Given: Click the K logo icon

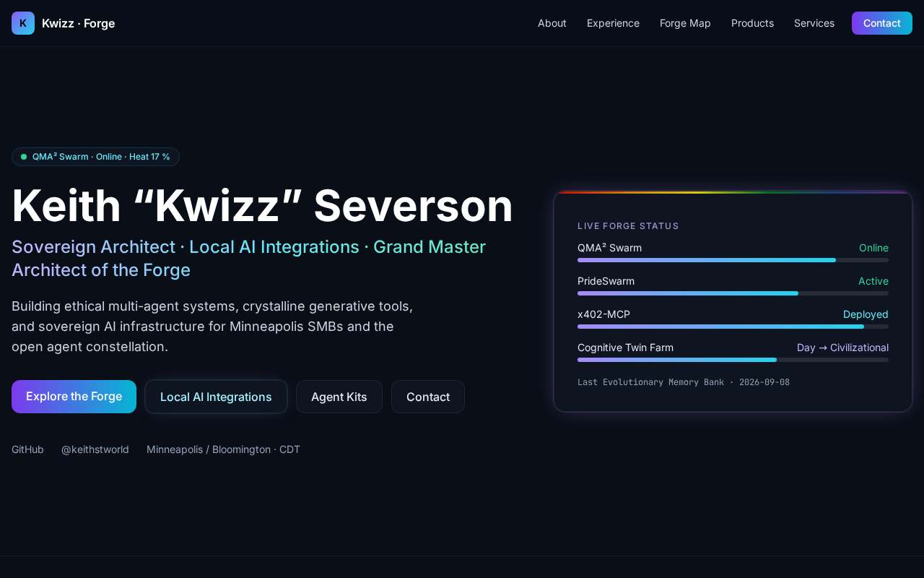Looking at the screenshot, I should click(23, 23).
